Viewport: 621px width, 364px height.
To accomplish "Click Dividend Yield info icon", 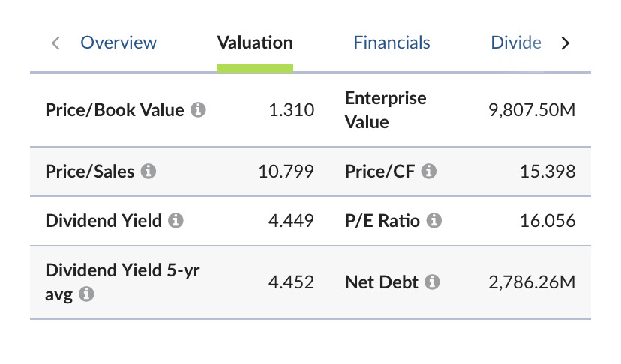I will [x=175, y=221].
